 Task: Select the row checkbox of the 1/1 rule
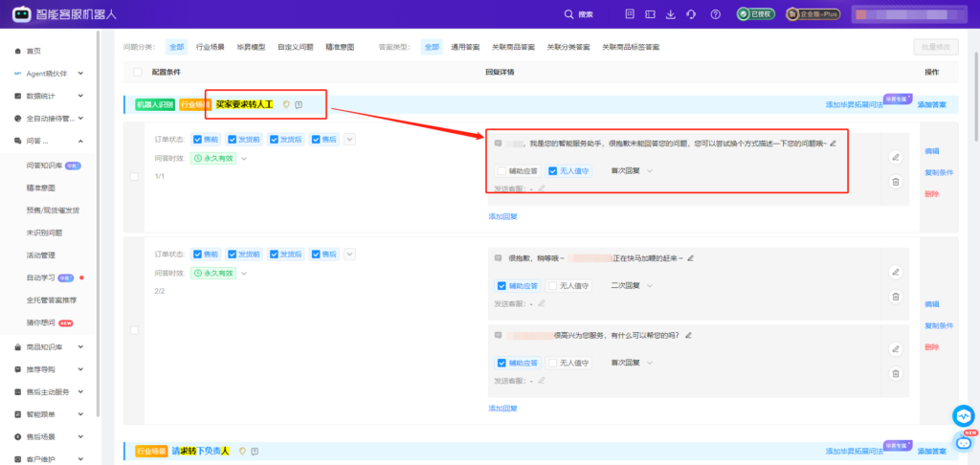tap(134, 177)
